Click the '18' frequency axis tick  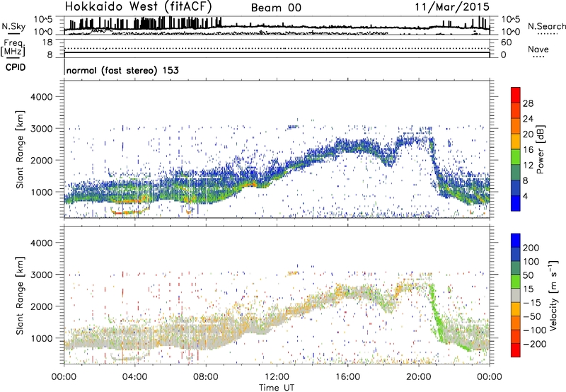tap(47, 42)
